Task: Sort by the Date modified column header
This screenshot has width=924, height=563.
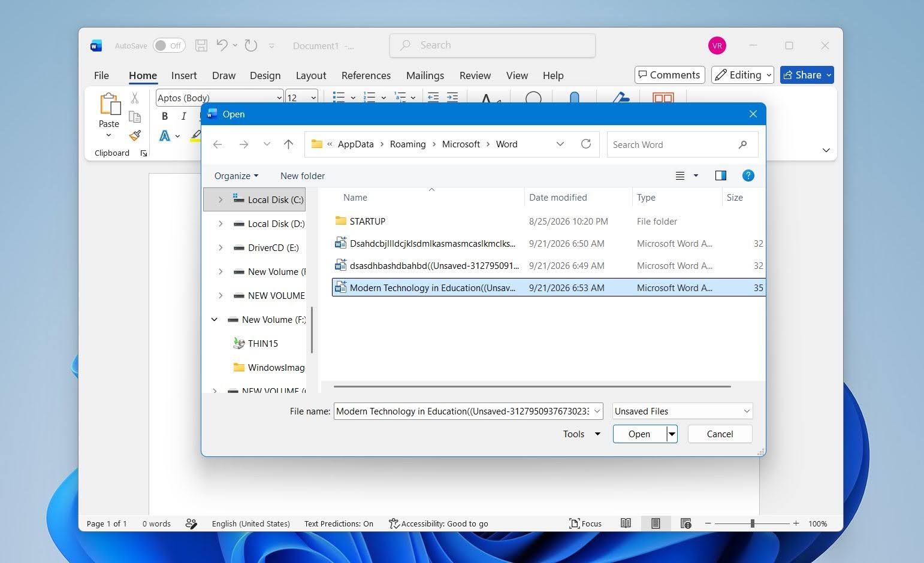Action: (558, 198)
